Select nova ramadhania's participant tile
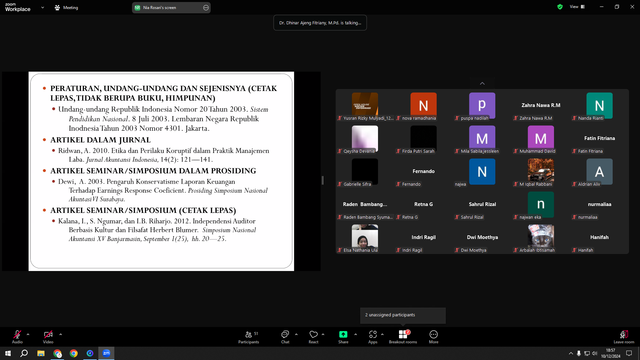This screenshot has width=640, height=360. 423,106
